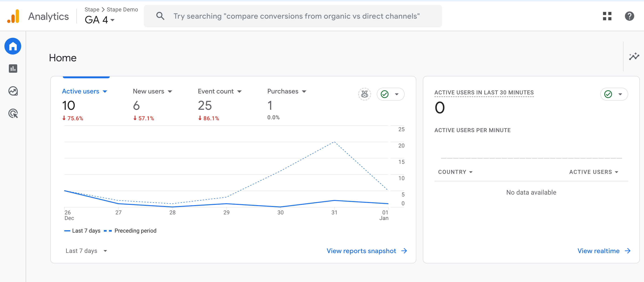Click the 0.0% change under Purchases
Image resolution: width=644 pixels, height=282 pixels.
tap(273, 117)
